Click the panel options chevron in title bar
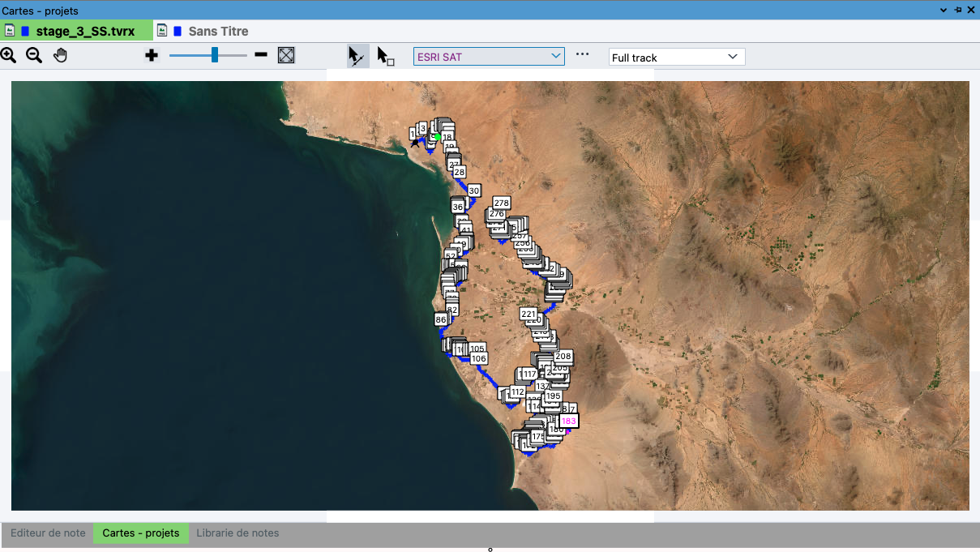Screen dimensions: 980x552 point(944,10)
